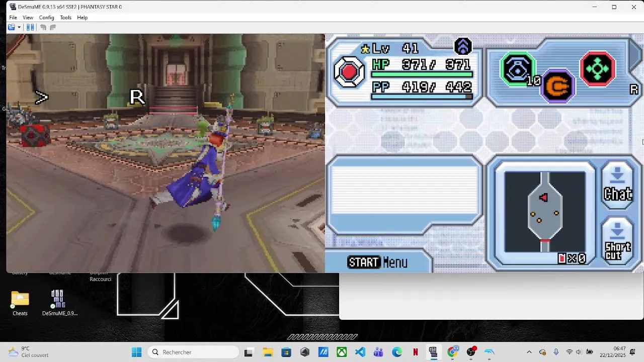Tap the red octagon action palette icon
Image resolution: width=644 pixels, height=362 pixels.
349,72
